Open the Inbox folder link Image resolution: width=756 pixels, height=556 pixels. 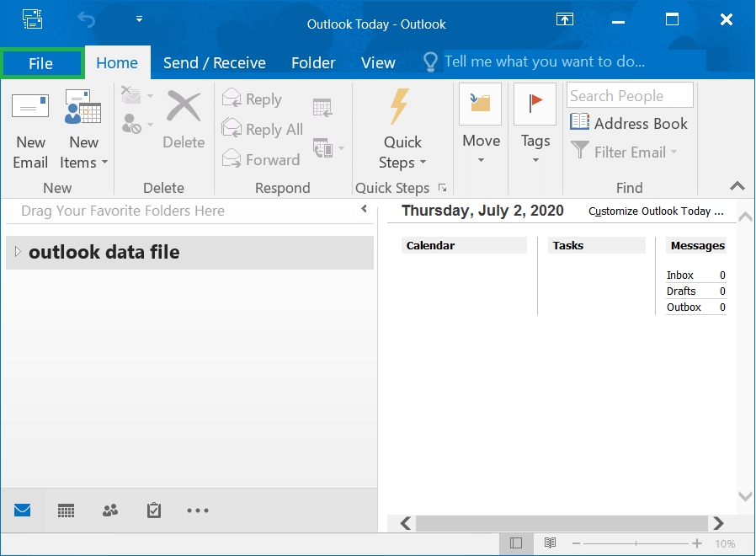[680, 275]
